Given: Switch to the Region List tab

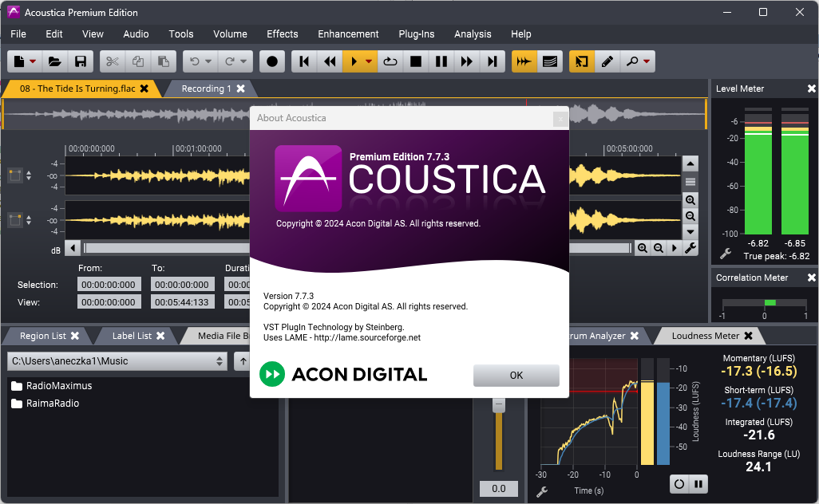Looking at the screenshot, I should 43,336.
